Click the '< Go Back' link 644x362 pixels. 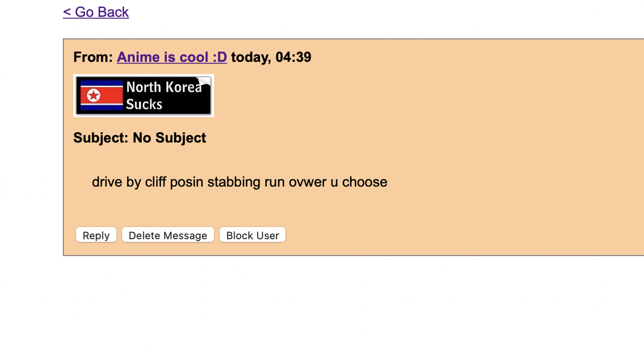tap(96, 12)
